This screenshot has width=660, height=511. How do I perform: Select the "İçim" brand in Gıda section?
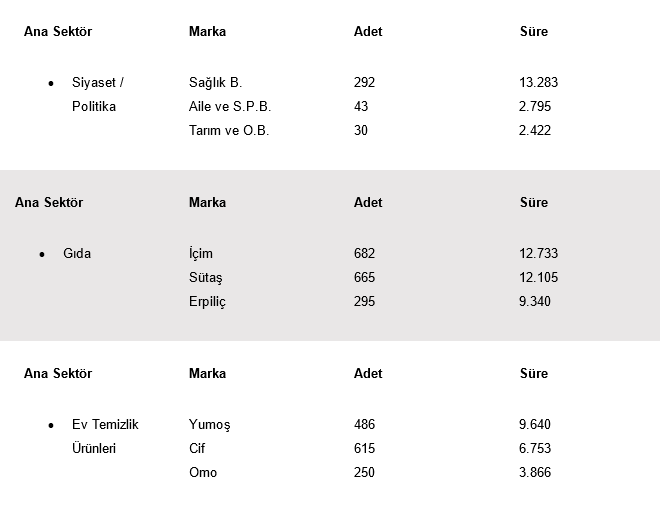pos(201,254)
